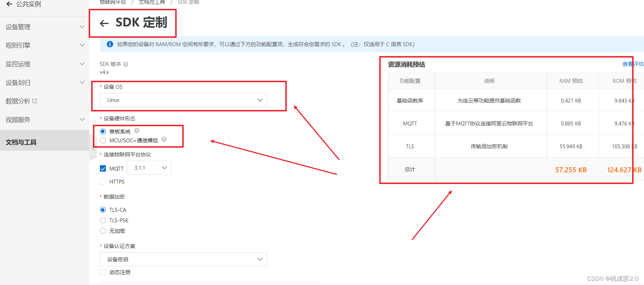Choose 无加密 encryption option

coord(103,231)
